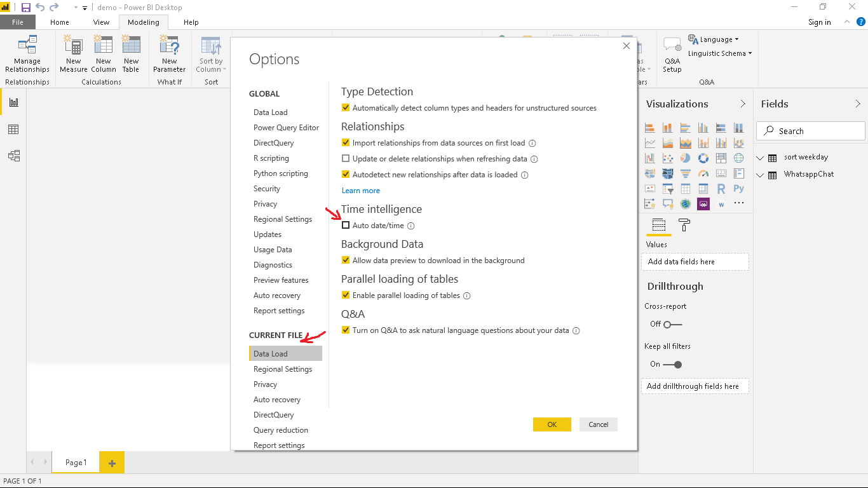The width and height of the screenshot is (868, 488).
Task: Open the Help ribbon tab
Action: [191, 22]
